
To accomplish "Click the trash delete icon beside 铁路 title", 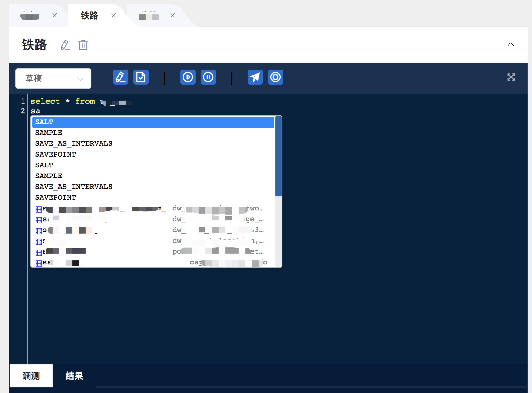I will click(x=83, y=45).
